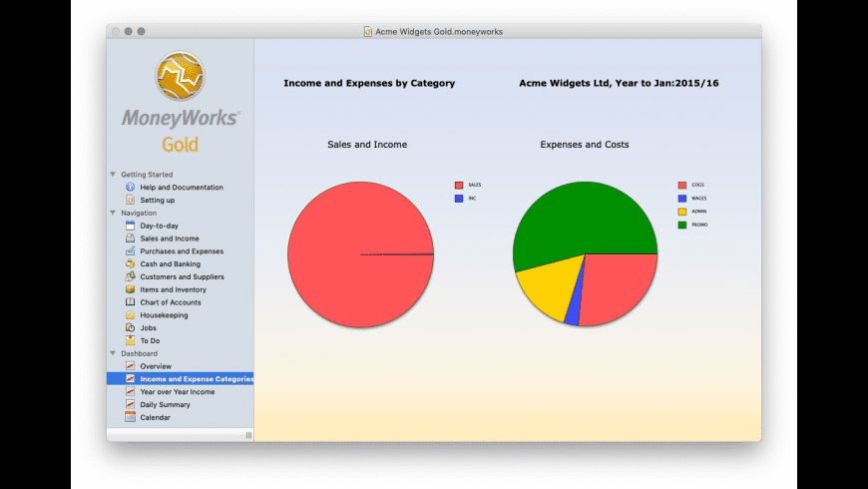Open Calendar dashboard item
The width and height of the screenshot is (868, 489).
click(155, 417)
